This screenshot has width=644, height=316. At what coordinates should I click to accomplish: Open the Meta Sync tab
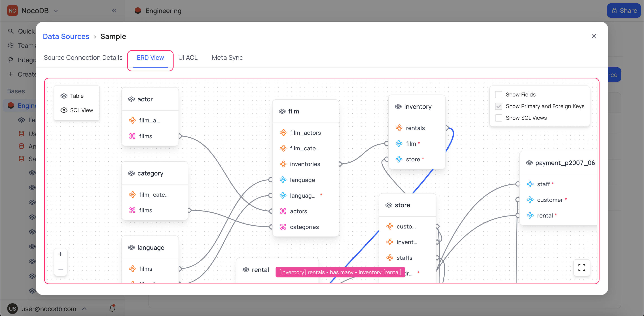(227, 58)
